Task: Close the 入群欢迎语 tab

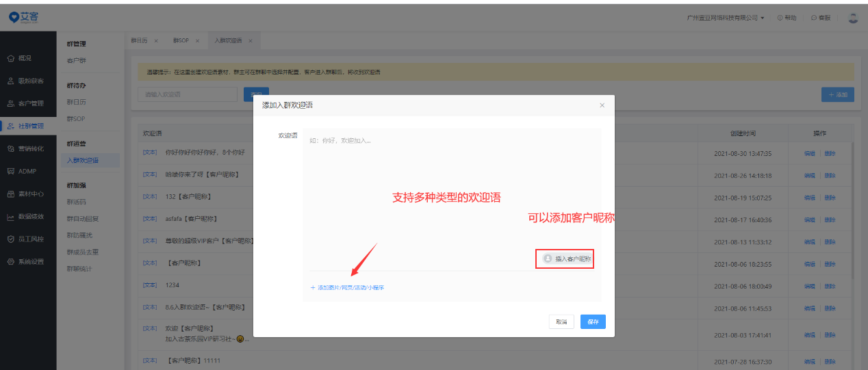Action: 251,41
